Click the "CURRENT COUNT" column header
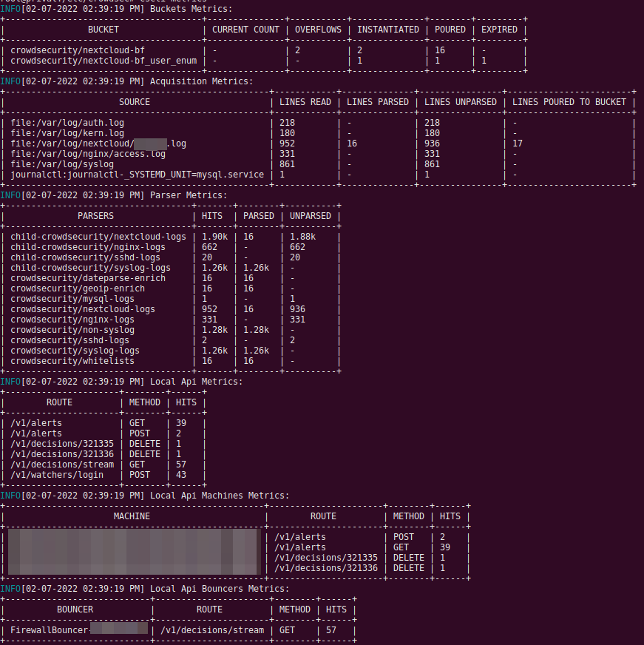The height and width of the screenshot is (645, 644). (245, 30)
